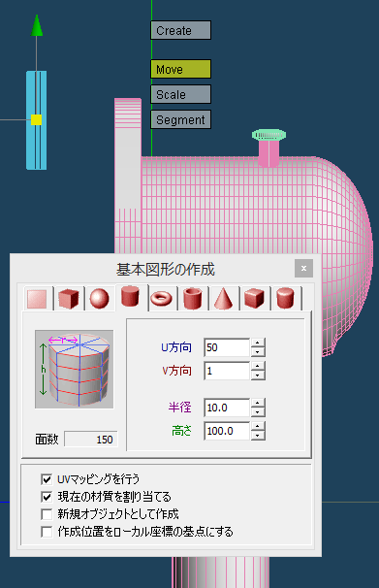The image size is (379, 588).
Task: Select the cone primitive icon
Action: (223, 299)
